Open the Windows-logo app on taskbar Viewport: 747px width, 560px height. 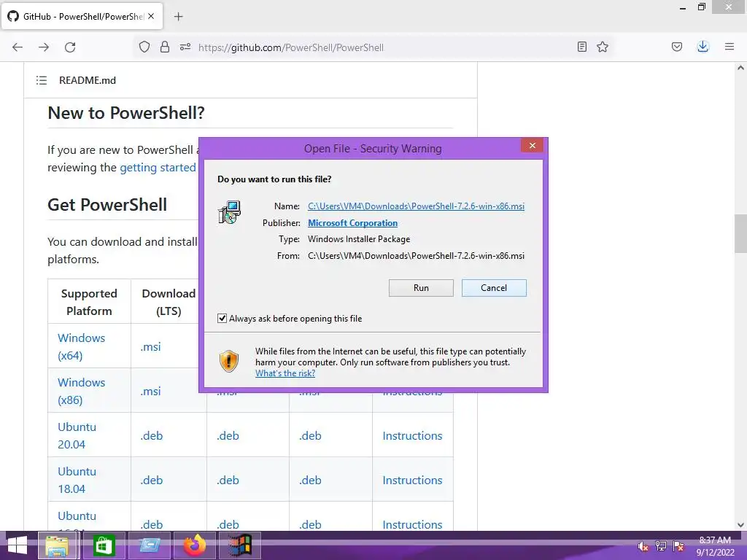click(239, 545)
